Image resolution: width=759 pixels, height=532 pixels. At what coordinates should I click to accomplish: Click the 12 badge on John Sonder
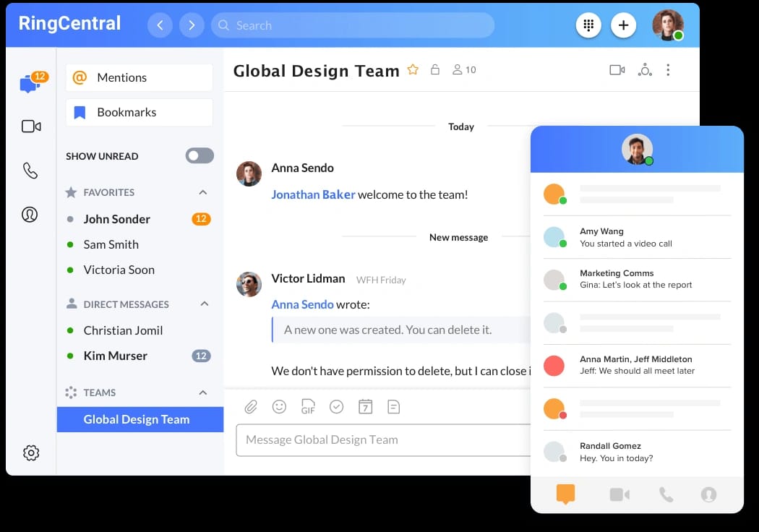click(202, 219)
